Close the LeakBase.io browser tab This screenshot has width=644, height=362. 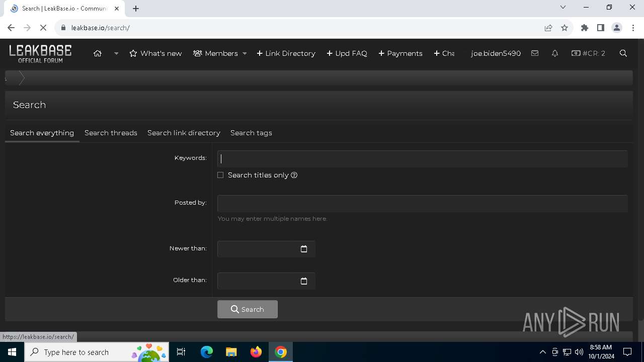[x=116, y=9]
